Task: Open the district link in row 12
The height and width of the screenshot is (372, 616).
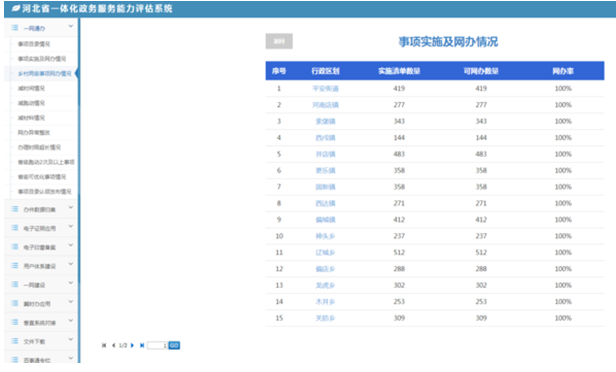Action: pyautogui.click(x=325, y=269)
